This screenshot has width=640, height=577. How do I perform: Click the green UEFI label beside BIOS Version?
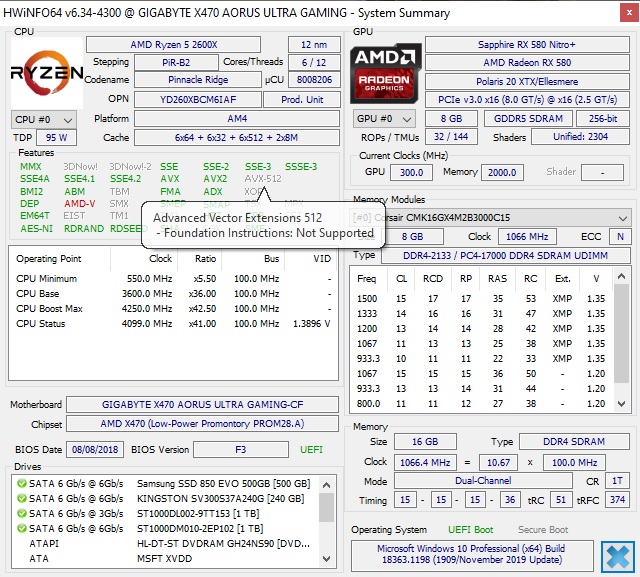tap(311, 450)
